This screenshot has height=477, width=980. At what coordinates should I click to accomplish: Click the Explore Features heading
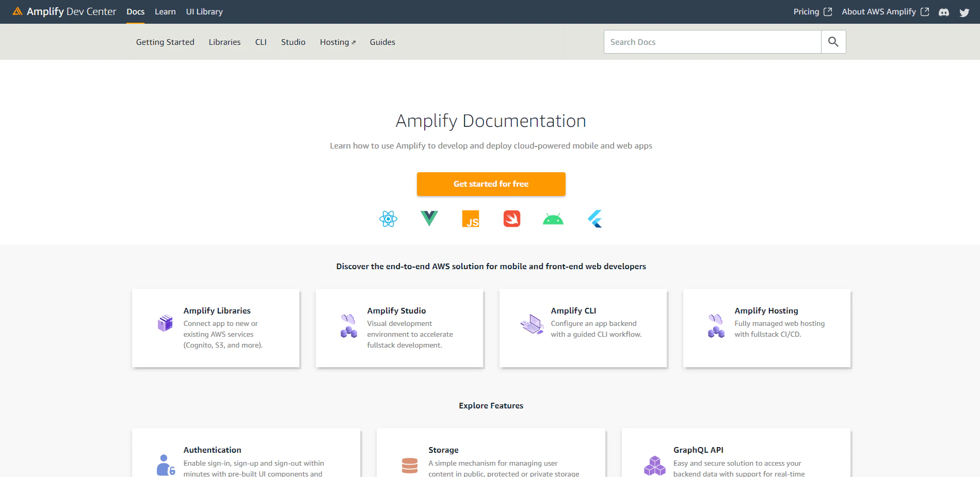click(x=491, y=406)
